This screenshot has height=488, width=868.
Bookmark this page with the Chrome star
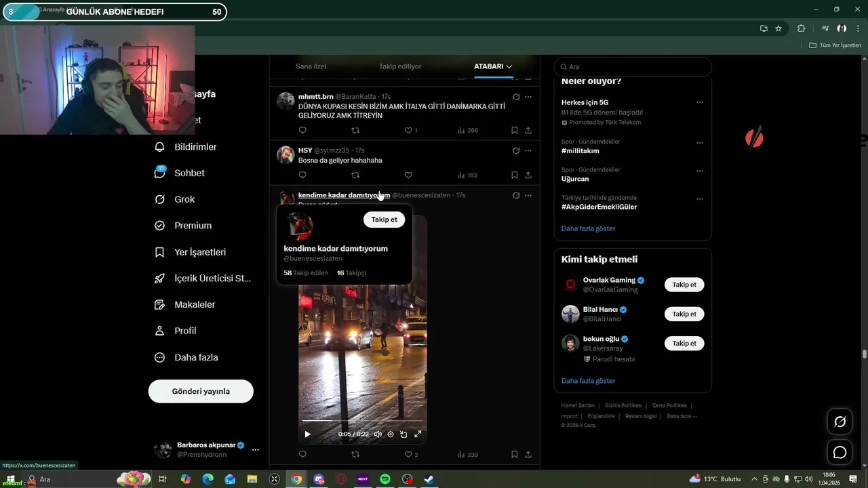[x=778, y=28]
